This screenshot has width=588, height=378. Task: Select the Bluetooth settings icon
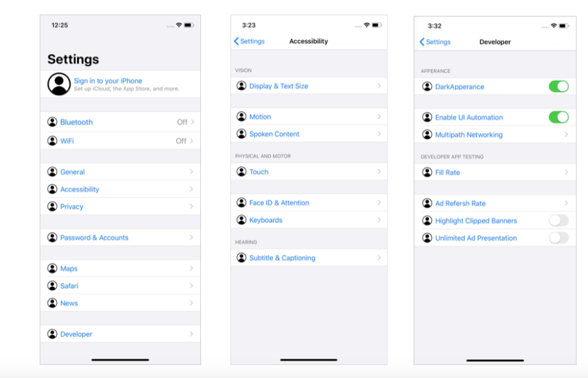pyautogui.click(x=53, y=122)
